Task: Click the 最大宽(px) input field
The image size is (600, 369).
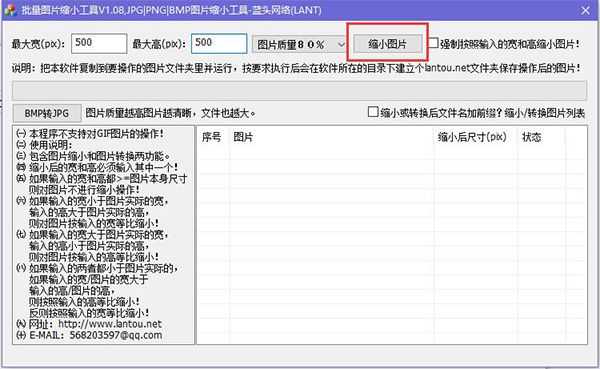Action: 99,43
